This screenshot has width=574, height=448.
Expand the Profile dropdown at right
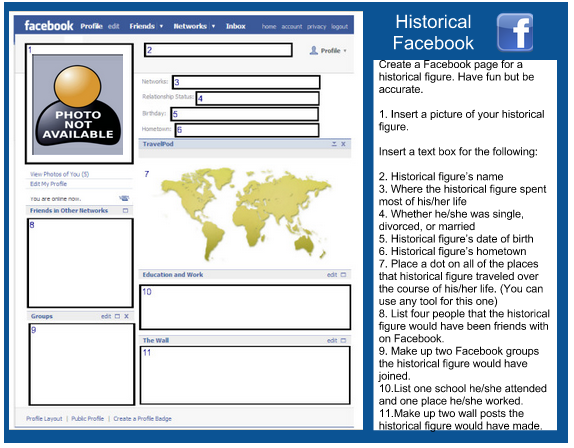click(345, 51)
